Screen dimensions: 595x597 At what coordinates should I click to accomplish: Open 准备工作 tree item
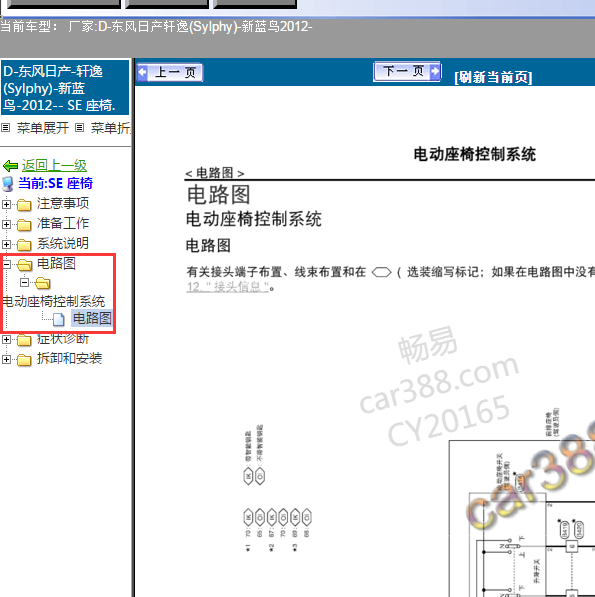(63, 223)
